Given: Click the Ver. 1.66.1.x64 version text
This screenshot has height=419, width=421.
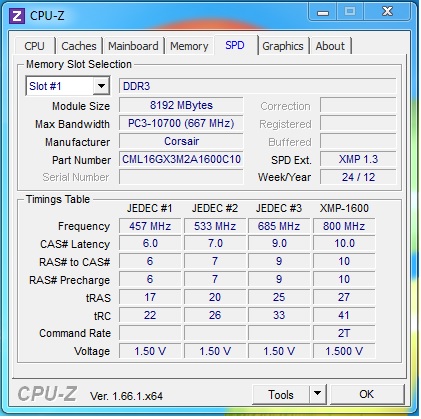Looking at the screenshot, I should click(x=126, y=396).
